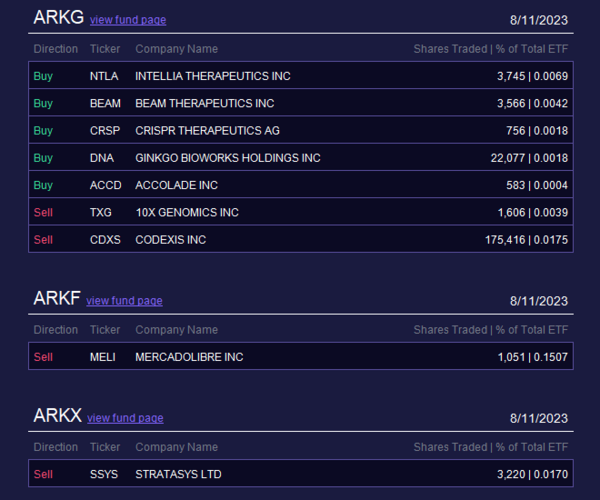Open the ARKG view fund page link
The height and width of the screenshot is (500, 600).
(x=128, y=20)
